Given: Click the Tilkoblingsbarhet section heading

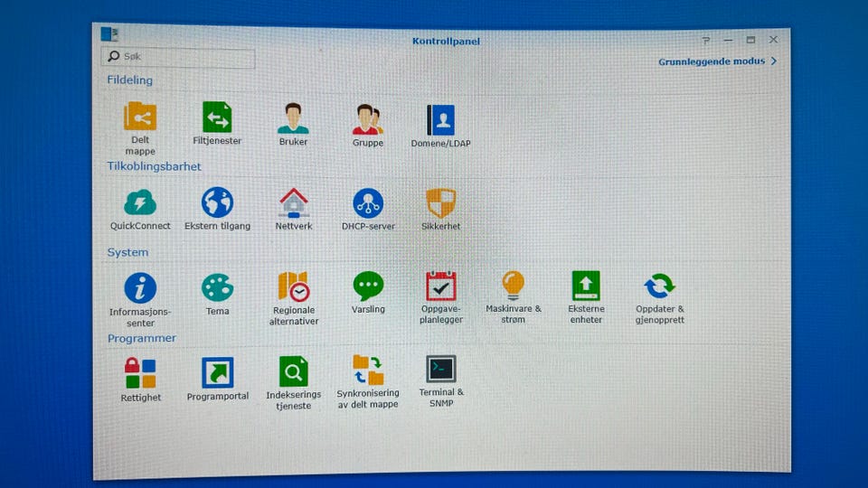Looking at the screenshot, I should 154,166.
